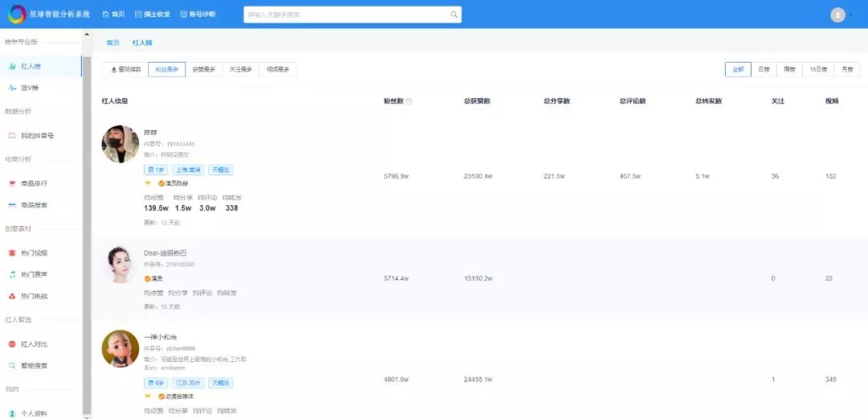Click the 商品搜索 sidebar icon
868x419 pixels.
tap(12, 205)
